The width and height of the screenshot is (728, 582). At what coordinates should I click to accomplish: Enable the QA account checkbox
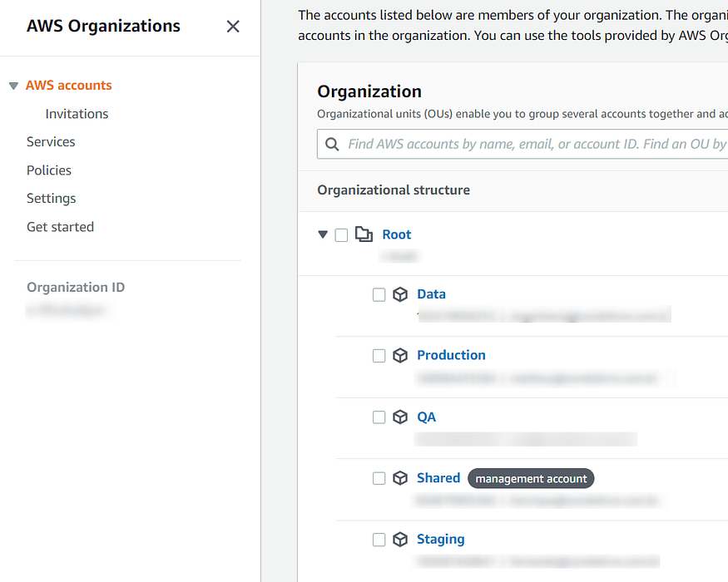click(379, 417)
